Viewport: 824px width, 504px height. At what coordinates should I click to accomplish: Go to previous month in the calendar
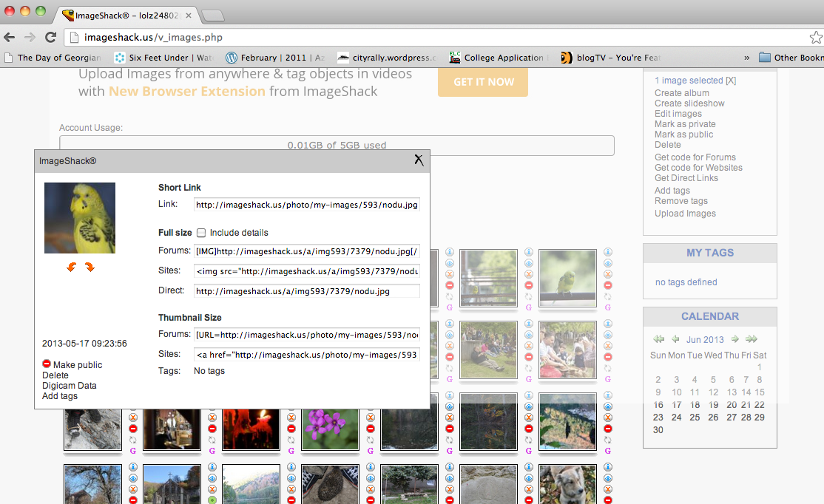676,339
